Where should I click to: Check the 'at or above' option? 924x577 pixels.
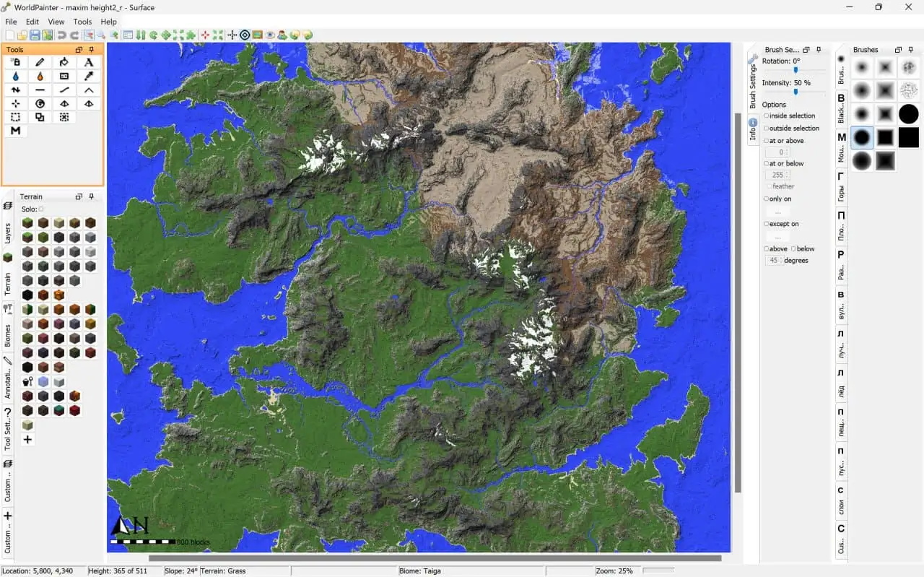tap(767, 141)
